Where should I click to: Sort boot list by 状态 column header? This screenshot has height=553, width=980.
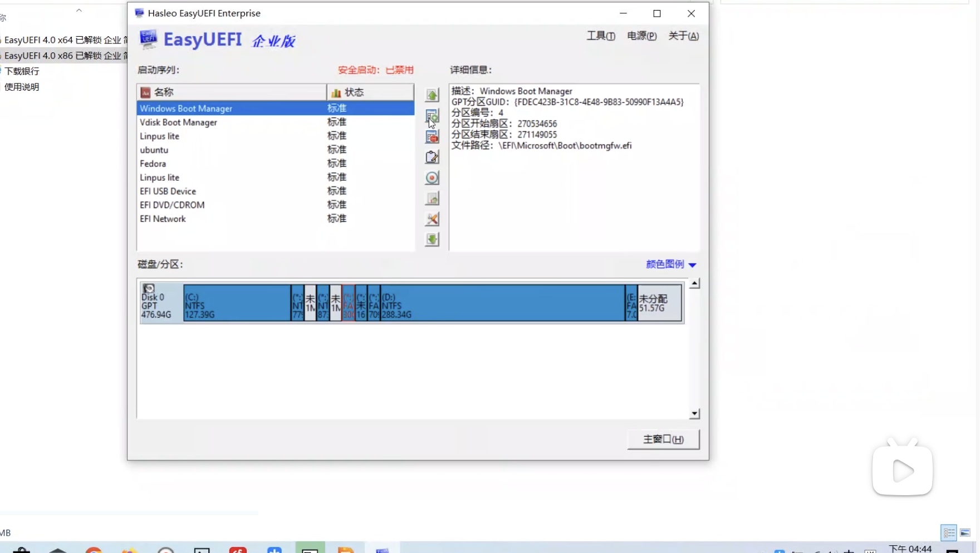pyautogui.click(x=370, y=92)
